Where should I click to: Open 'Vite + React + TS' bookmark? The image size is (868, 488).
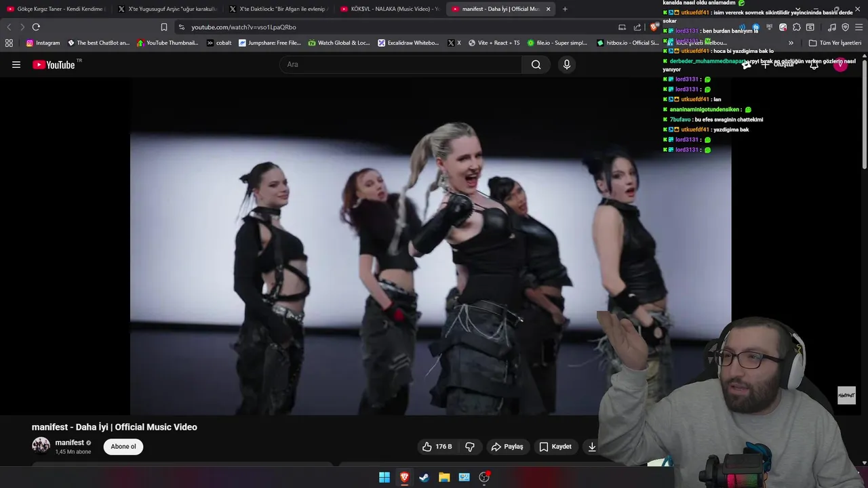coord(494,43)
